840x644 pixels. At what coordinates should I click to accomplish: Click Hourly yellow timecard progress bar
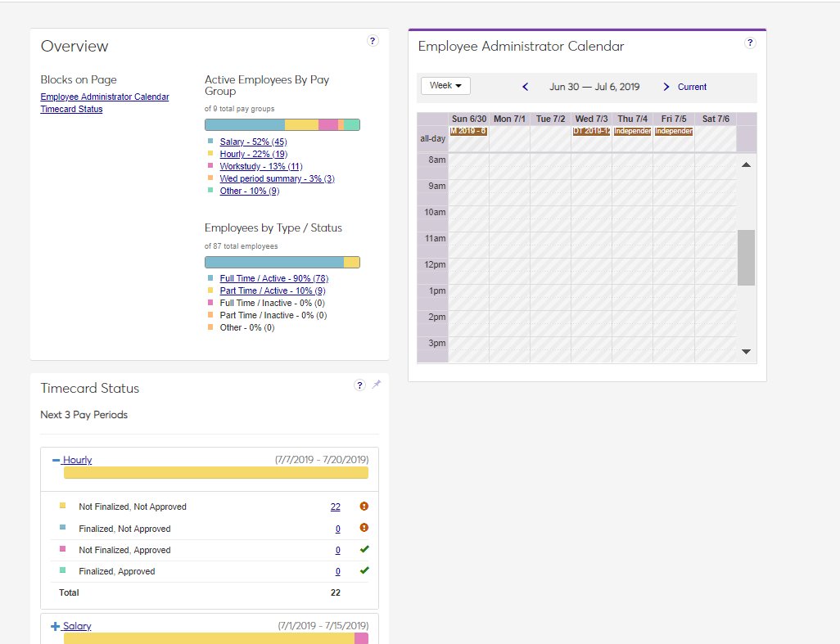(x=215, y=473)
